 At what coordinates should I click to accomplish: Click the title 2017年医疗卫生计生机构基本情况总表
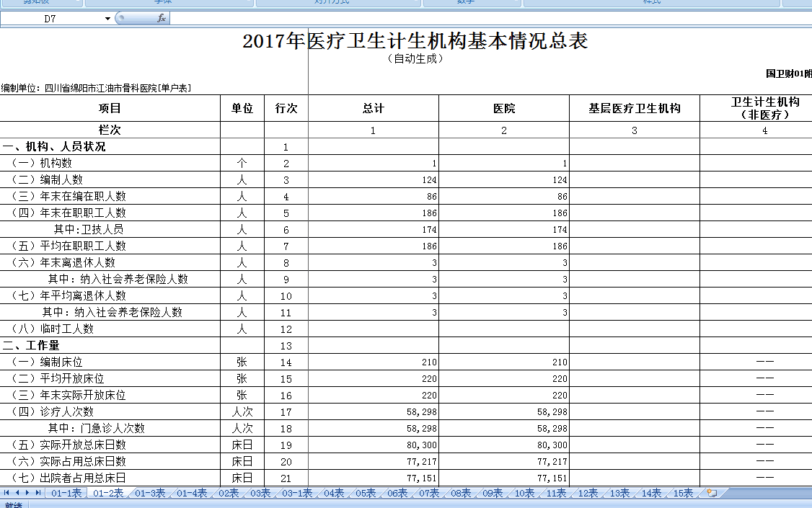point(415,41)
